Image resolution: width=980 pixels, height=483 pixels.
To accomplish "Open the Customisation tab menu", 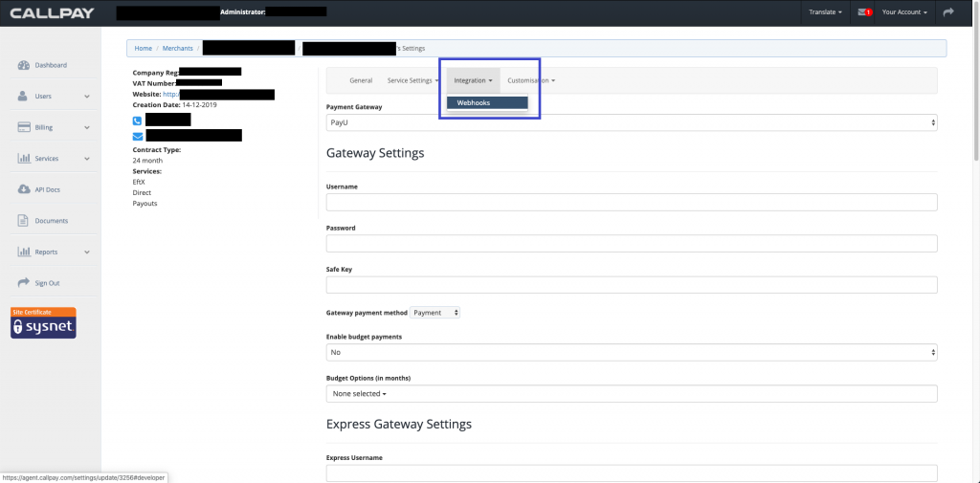I will (x=531, y=80).
